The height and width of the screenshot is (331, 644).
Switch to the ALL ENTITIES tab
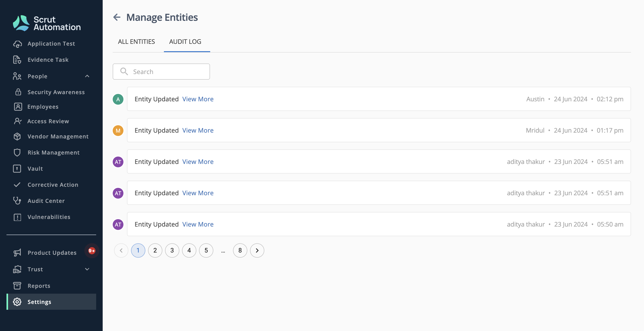pyautogui.click(x=136, y=42)
